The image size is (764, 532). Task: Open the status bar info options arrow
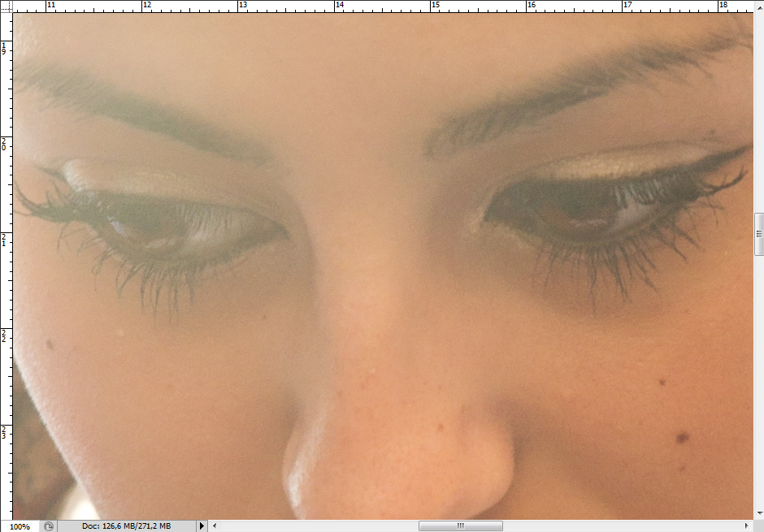202,526
